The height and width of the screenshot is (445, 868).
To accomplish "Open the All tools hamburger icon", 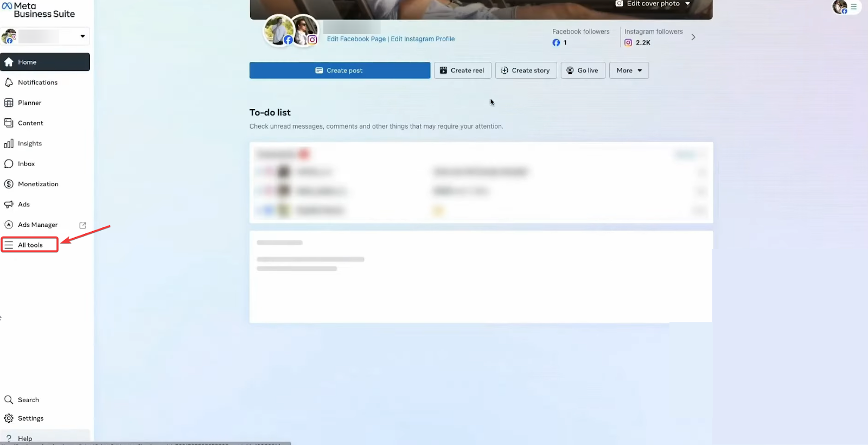I will click(x=9, y=245).
